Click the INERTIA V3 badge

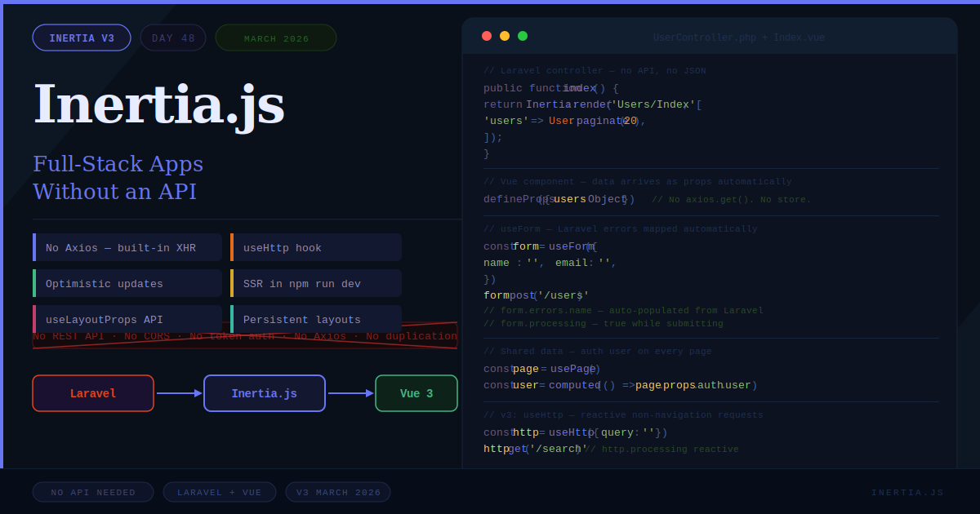[82, 37]
